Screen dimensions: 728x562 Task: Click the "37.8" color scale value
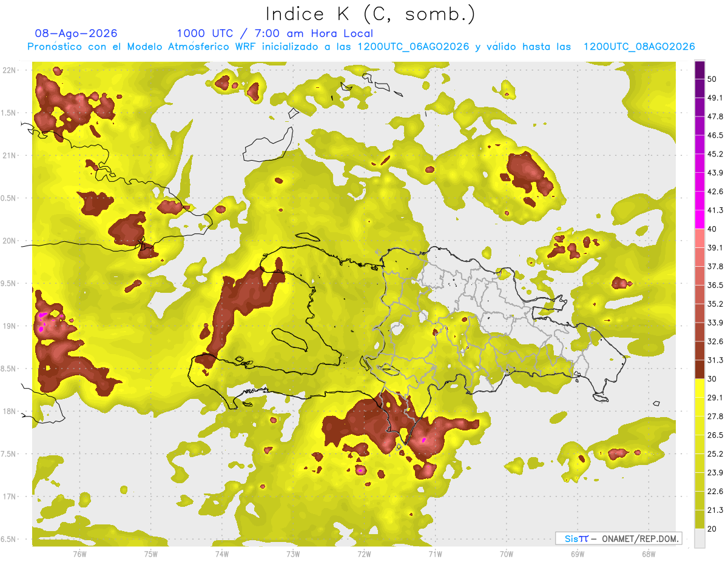click(x=715, y=266)
